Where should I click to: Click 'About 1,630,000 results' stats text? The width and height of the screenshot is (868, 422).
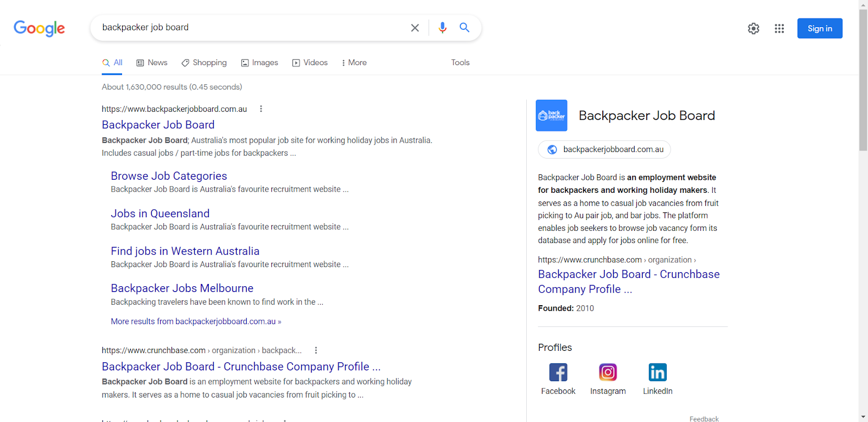pos(172,87)
